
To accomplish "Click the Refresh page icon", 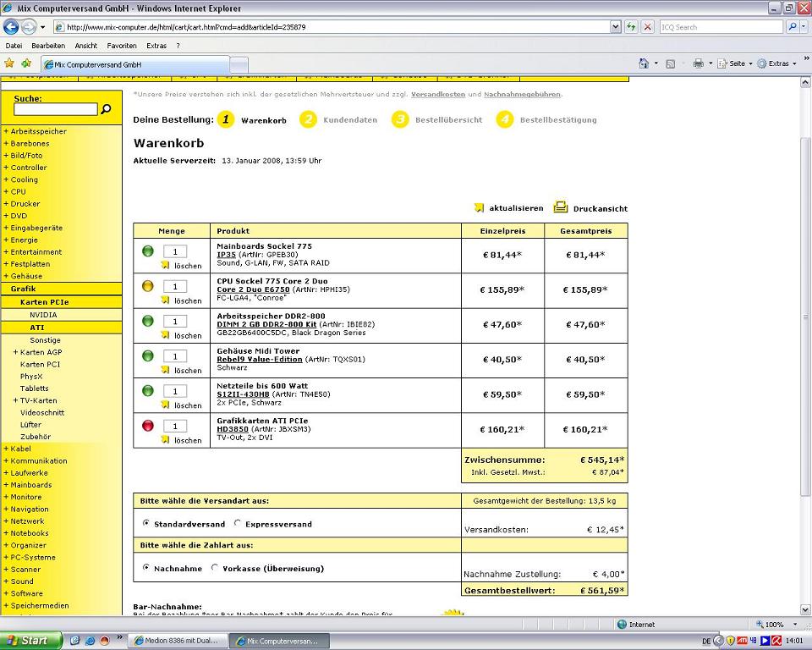I will (631, 27).
